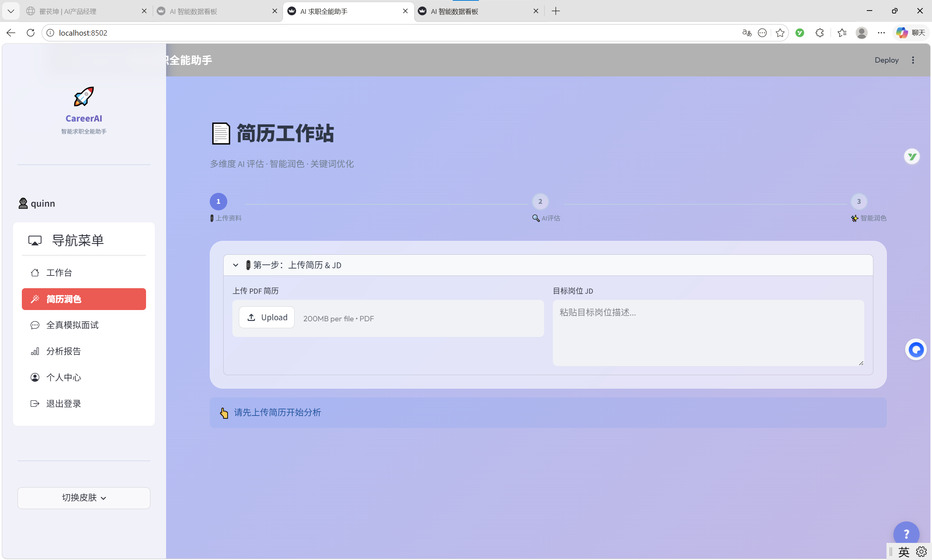Click the blue chat bubble assistant icon

916,349
